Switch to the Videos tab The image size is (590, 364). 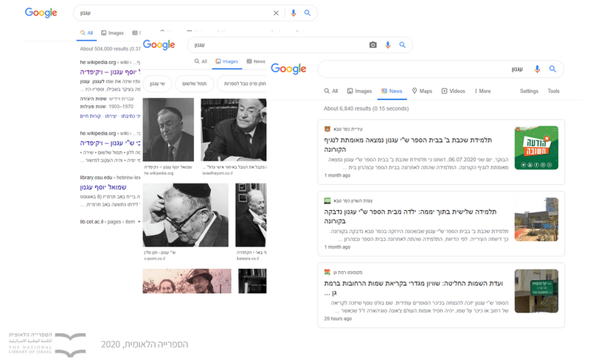click(454, 91)
